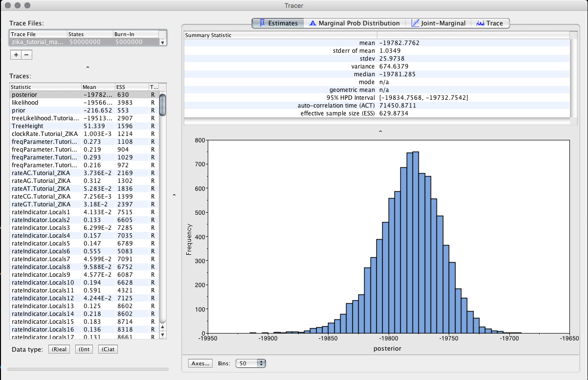Select the zika_tutorial_ma... trace file row

pos(85,42)
